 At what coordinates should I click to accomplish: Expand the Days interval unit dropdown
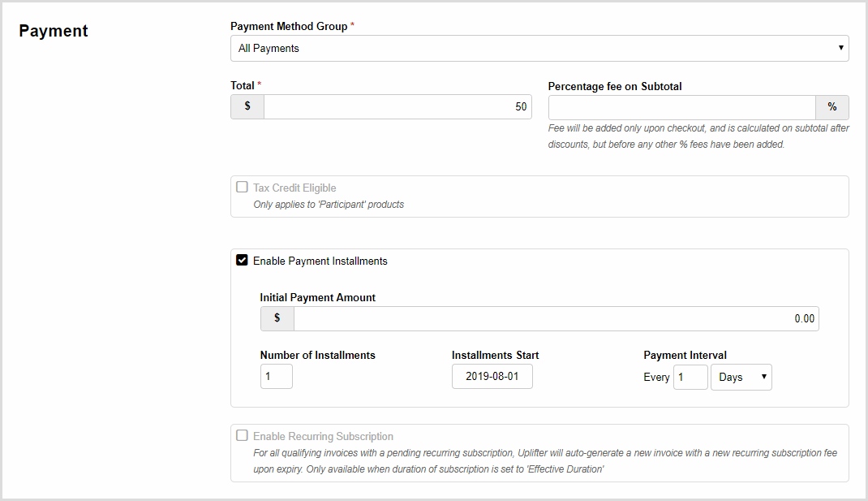(741, 377)
